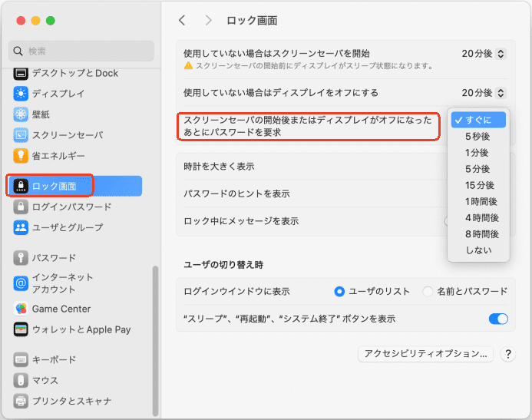Image resolution: width=532 pixels, height=420 pixels.
Task: Choose 1分後 in the popup menu
Action: (x=478, y=153)
